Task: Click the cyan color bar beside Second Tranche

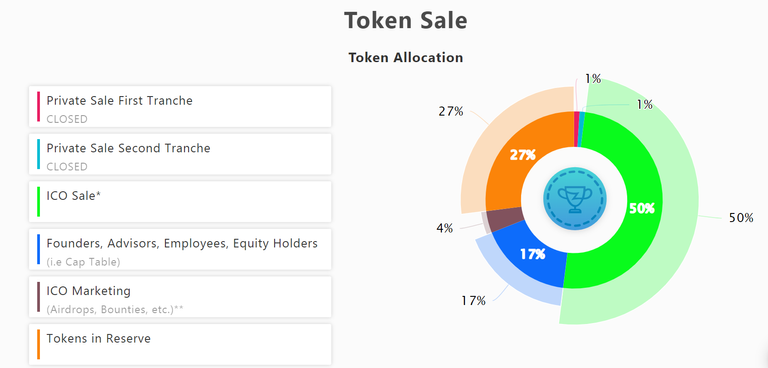Action: 38,154
